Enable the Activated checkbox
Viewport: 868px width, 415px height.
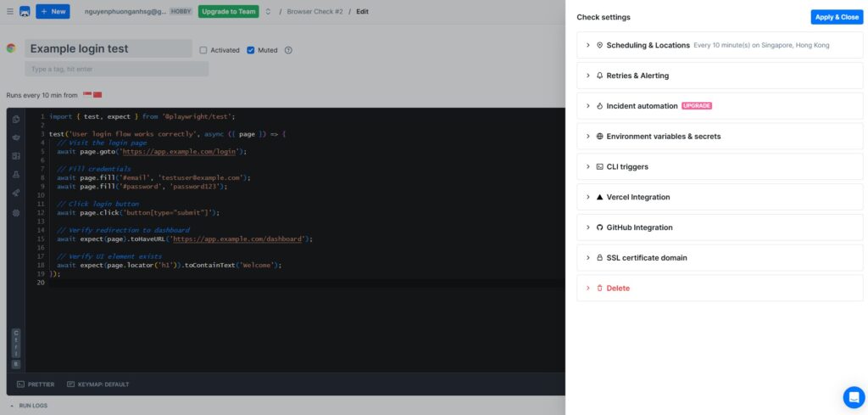tap(203, 50)
